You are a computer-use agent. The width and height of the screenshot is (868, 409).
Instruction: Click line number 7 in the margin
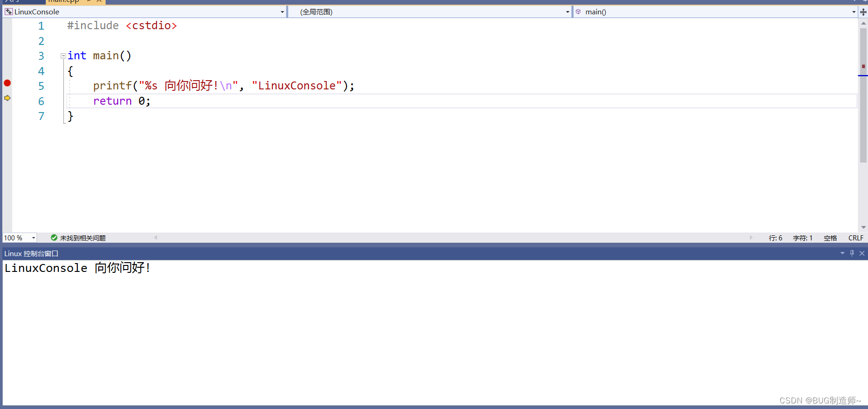(41, 116)
